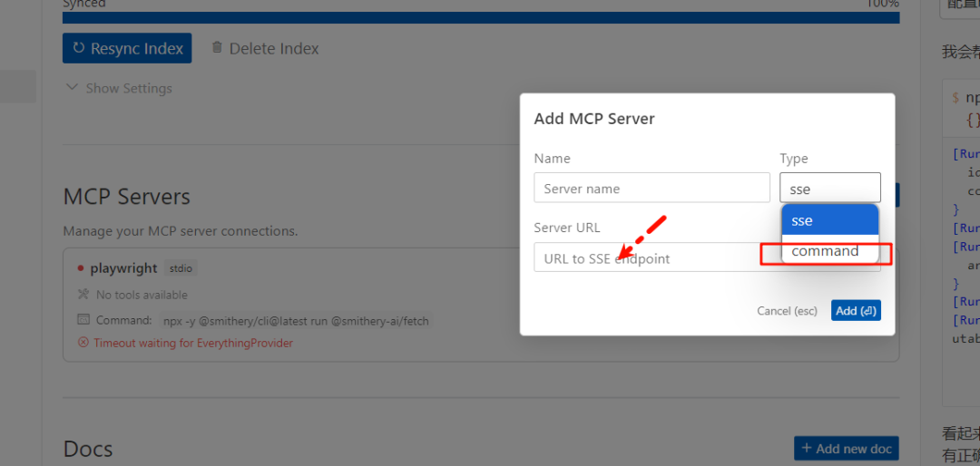Click the tools wrench icon beside No tools

coord(83,295)
